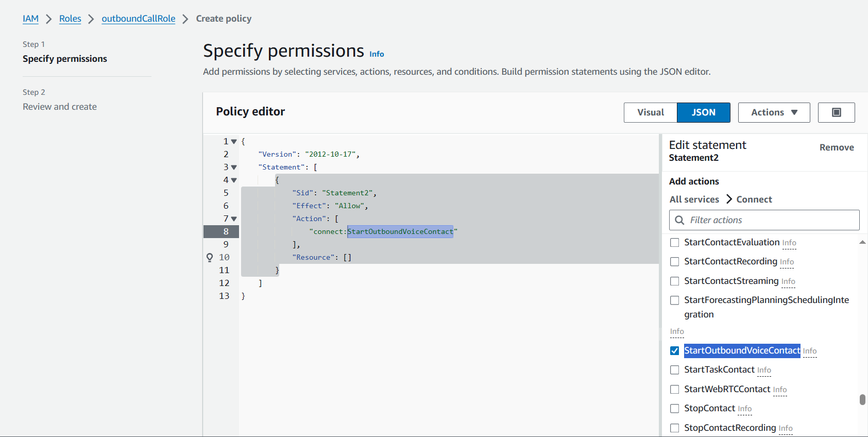
Task: Uncheck the StartOutboundVoiceContact checkbox
Action: [674, 351]
